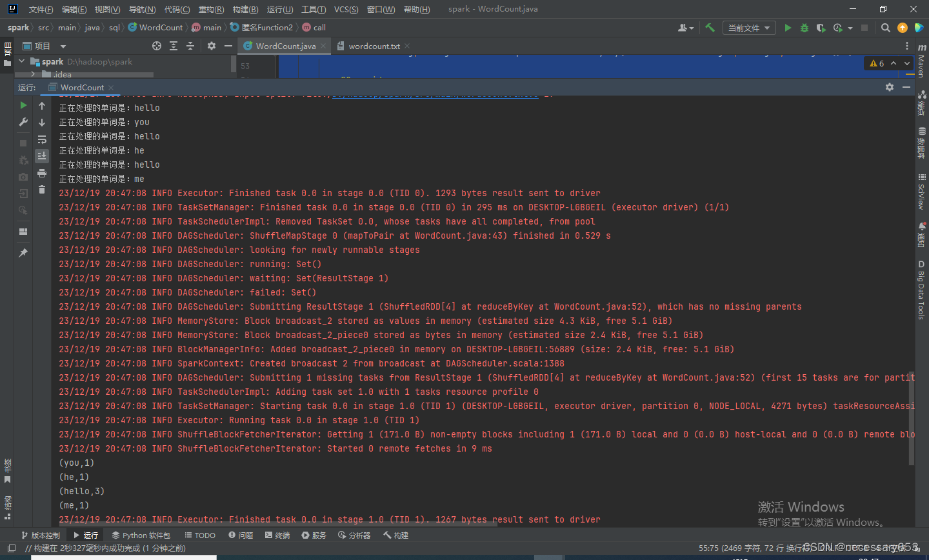This screenshot has height=560, width=929.
Task: Stop process in Run panel sidebar
Action: click(x=23, y=143)
